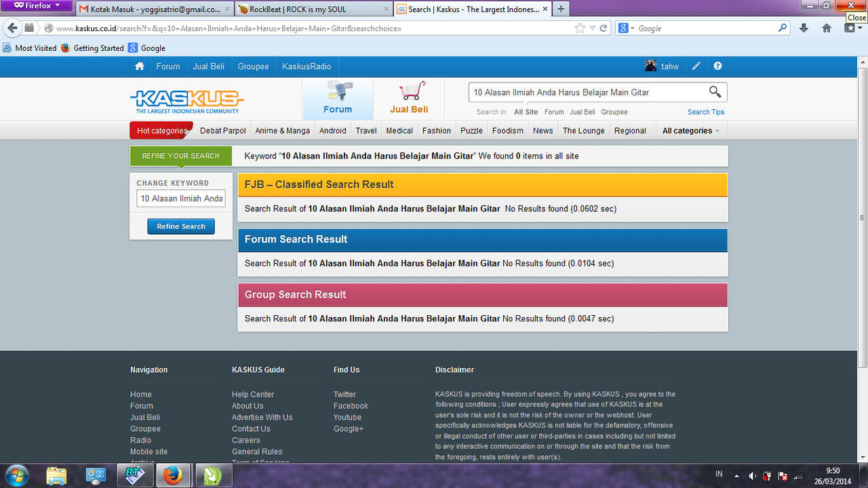This screenshot has width=868, height=488.
Task: Open Jual Beli in the top bar
Action: (208, 66)
